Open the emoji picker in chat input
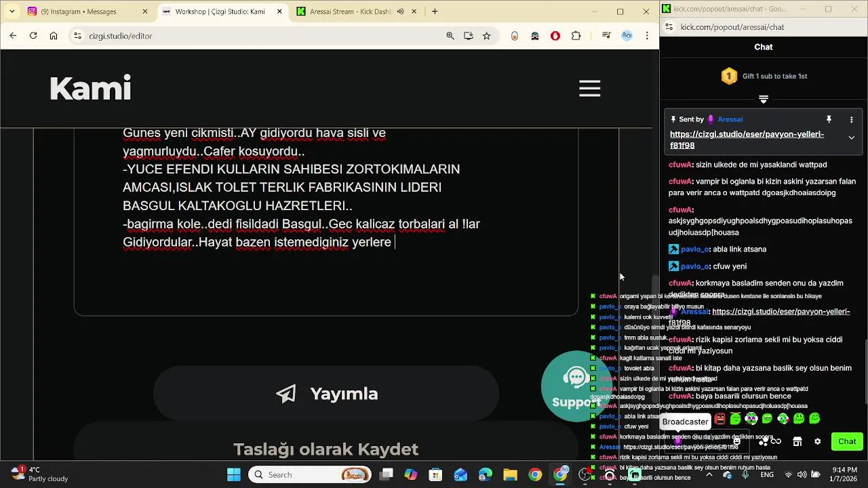 point(736,441)
